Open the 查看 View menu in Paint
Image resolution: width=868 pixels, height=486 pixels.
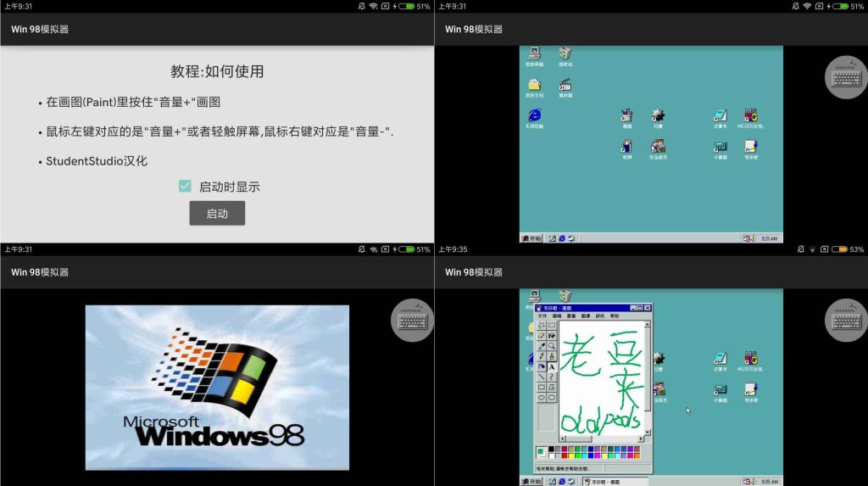(x=571, y=316)
